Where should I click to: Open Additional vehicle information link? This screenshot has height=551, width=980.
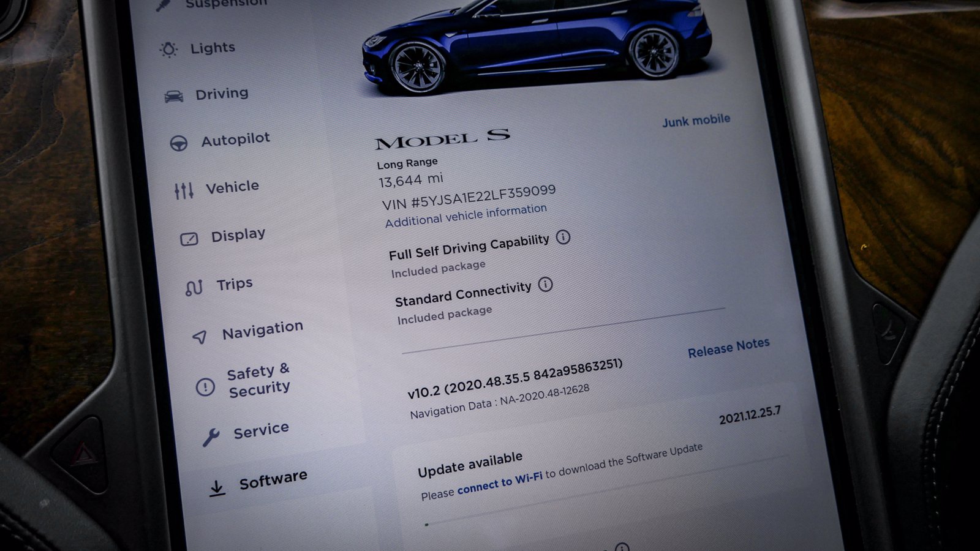(x=466, y=216)
